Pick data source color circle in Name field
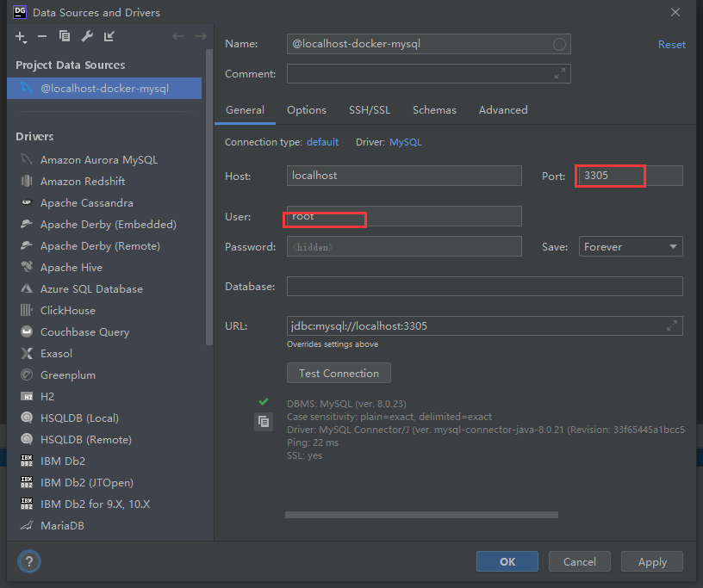Image resolution: width=703 pixels, height=588 pixels. coord(559,45)
